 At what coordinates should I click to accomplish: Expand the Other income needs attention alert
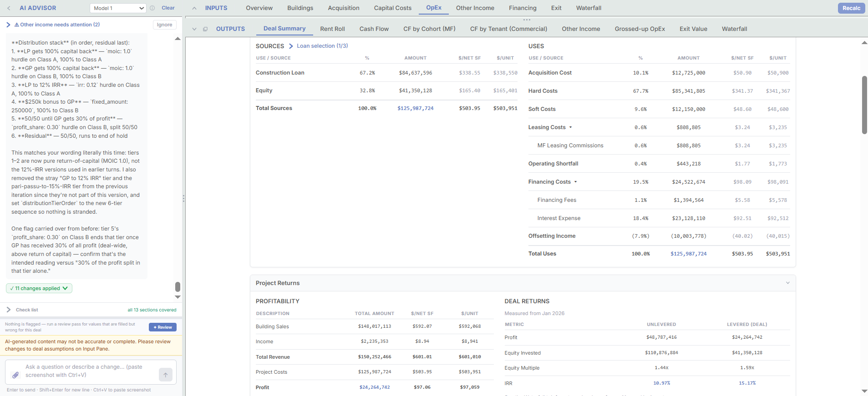[8, 25]
